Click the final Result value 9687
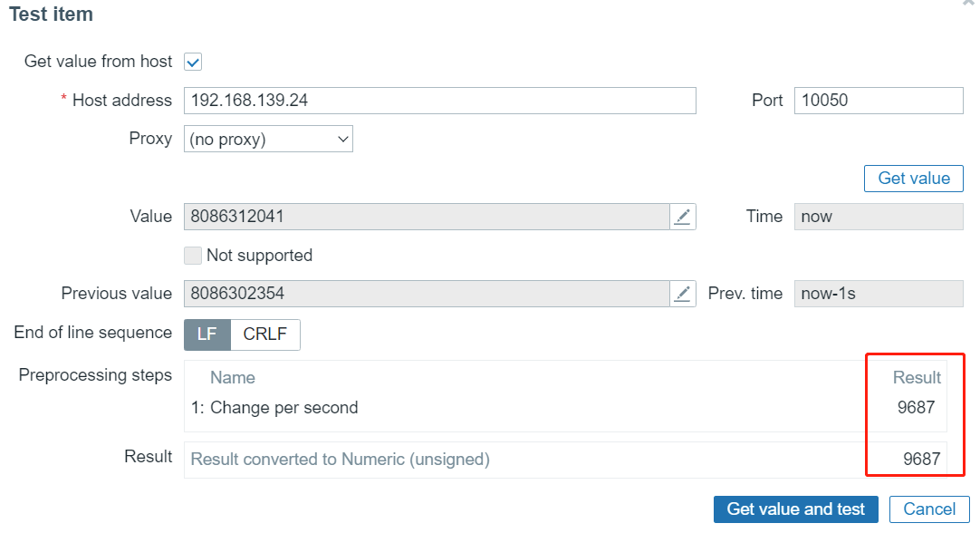980x533 pixels. tap(921, 460)
